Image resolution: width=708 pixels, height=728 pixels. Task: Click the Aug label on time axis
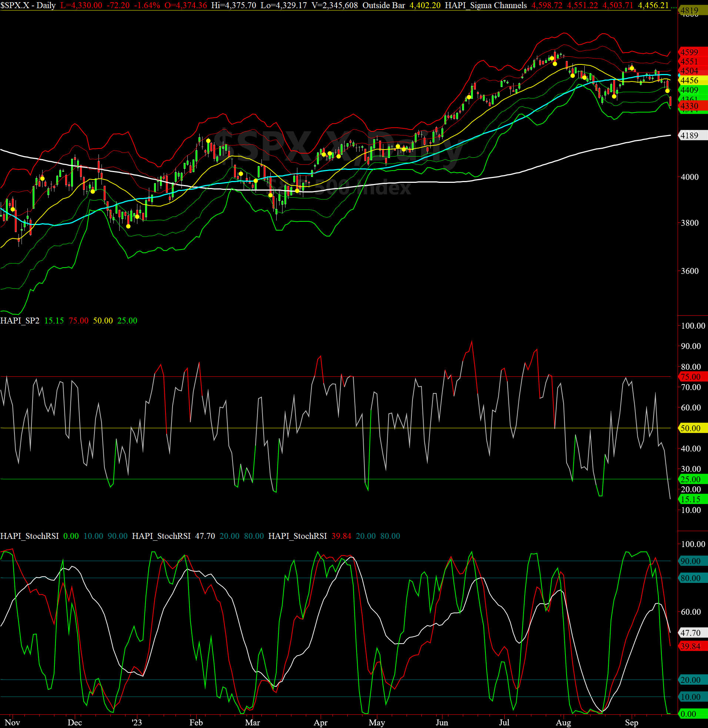563,722
